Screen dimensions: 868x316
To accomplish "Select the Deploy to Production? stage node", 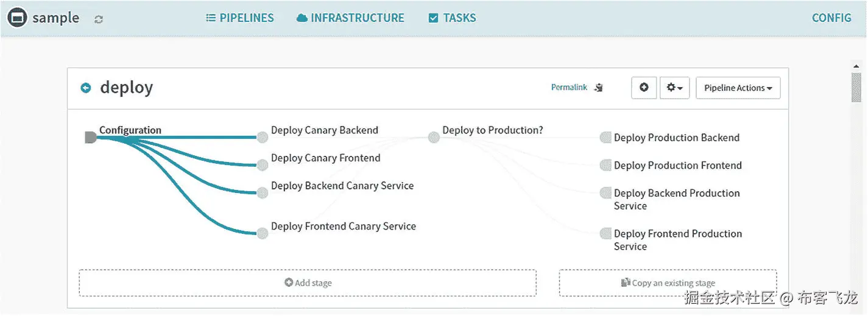I will (x=434, y=138).
